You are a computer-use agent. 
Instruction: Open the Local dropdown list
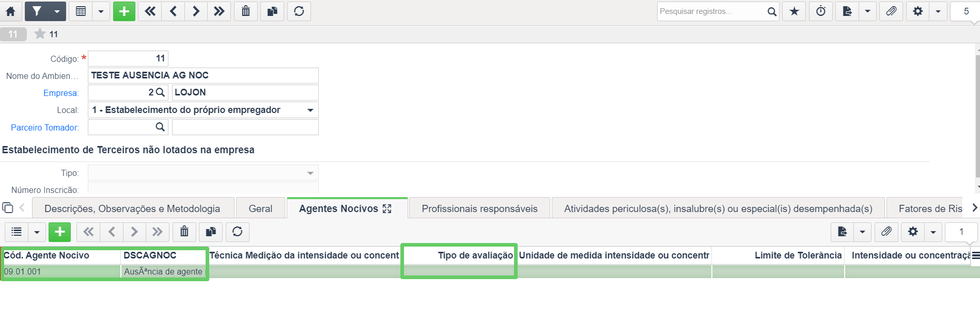[x=203, y=110]
